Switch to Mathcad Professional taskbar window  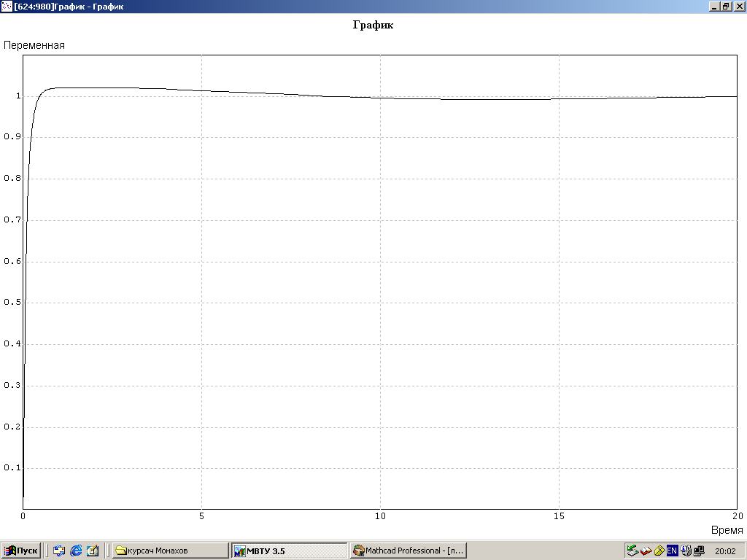409,551
